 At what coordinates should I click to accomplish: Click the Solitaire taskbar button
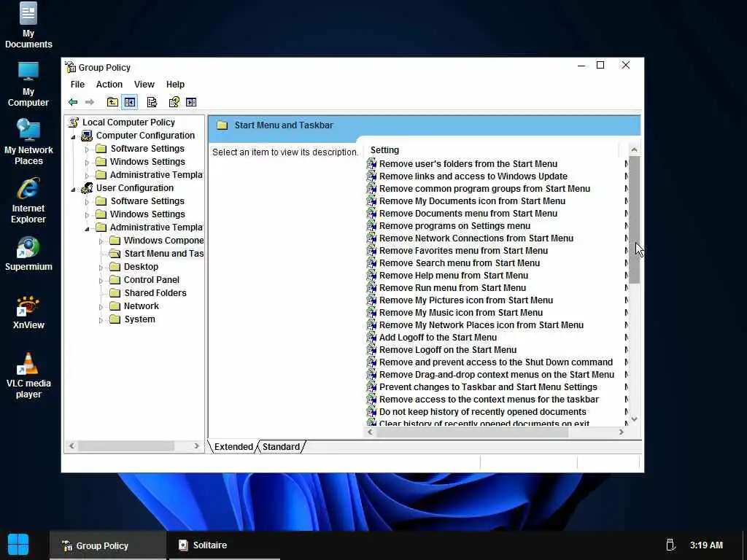pyautogui.click(x=223, y=545)
